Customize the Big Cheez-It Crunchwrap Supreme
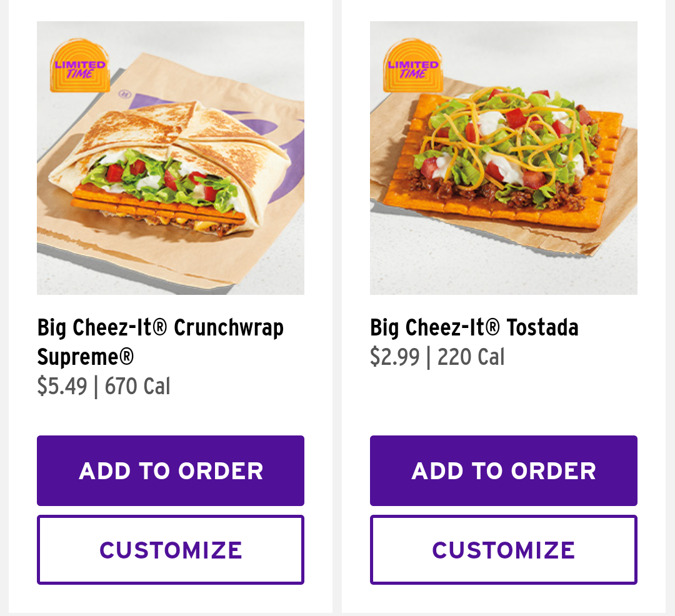This screenshot has width=675, height=616. point(171,550)
